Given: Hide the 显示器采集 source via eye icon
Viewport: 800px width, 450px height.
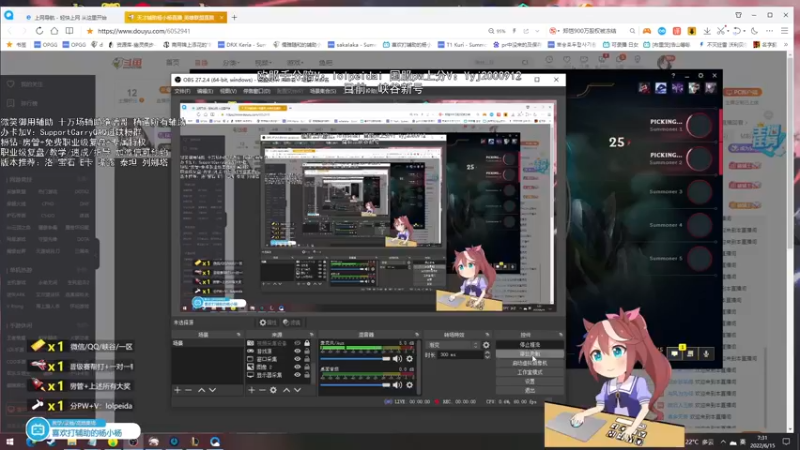Looking at the screenshot, I should click(297, 375).
